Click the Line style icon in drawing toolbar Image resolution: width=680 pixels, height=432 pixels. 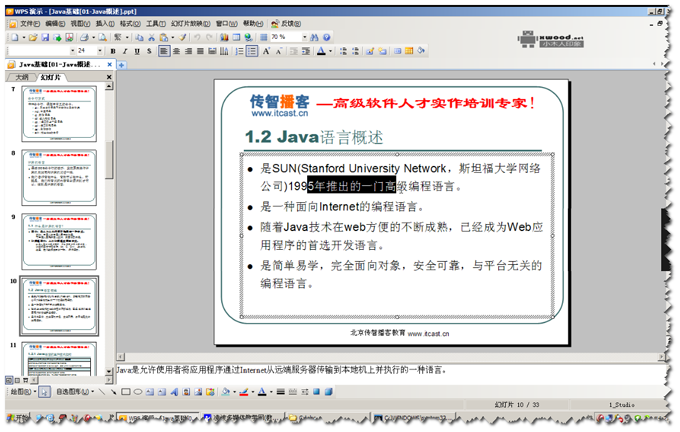coord(281,392)
